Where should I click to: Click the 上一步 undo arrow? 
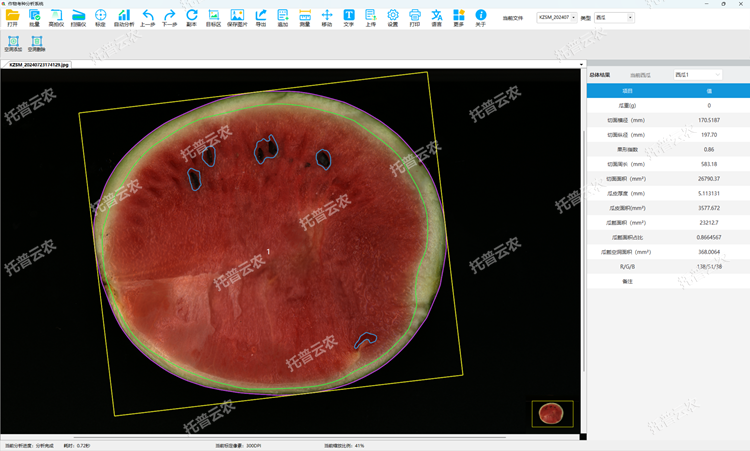pyautogui.click(x=148, y=17)
